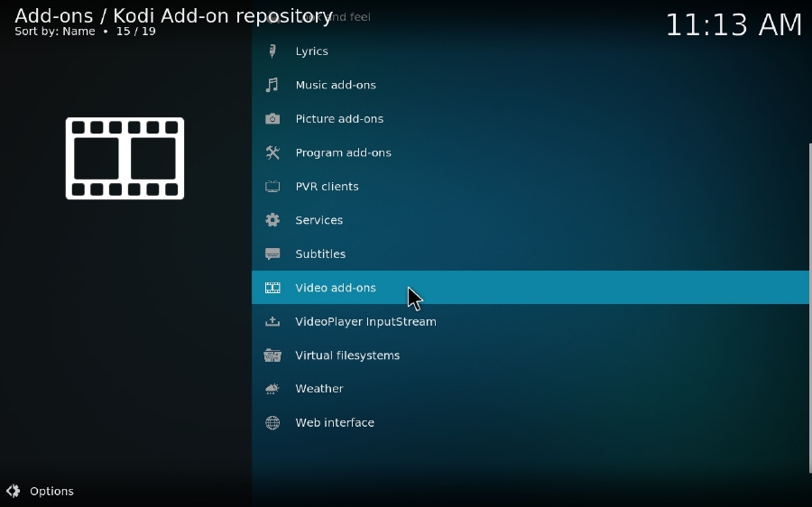Click the large film strip category thumbnail
The height and width of the screenshot is (507, 812).
pyautogui.click(x=125, y=159)
